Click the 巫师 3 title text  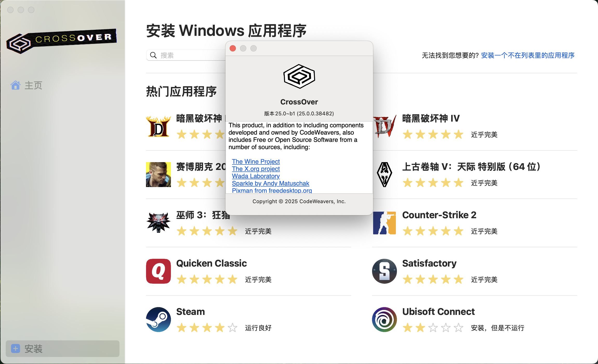[x=203, y=215]
